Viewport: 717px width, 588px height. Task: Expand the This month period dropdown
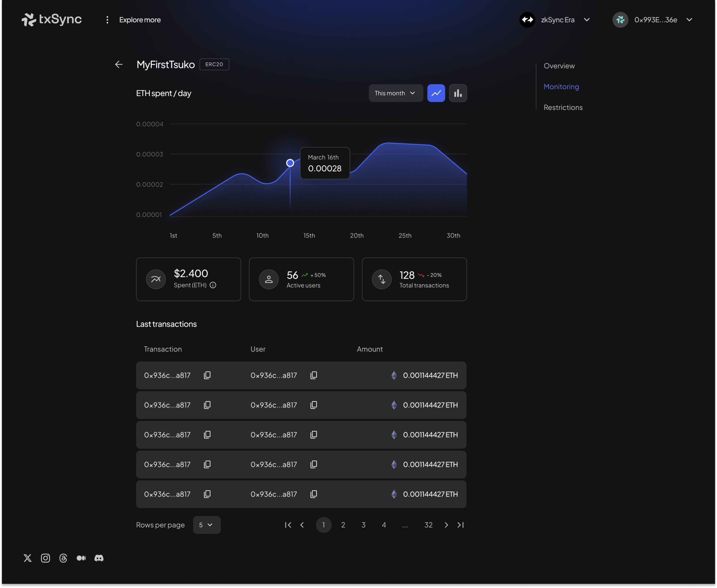pyautogui.click(x=396, y=93)
